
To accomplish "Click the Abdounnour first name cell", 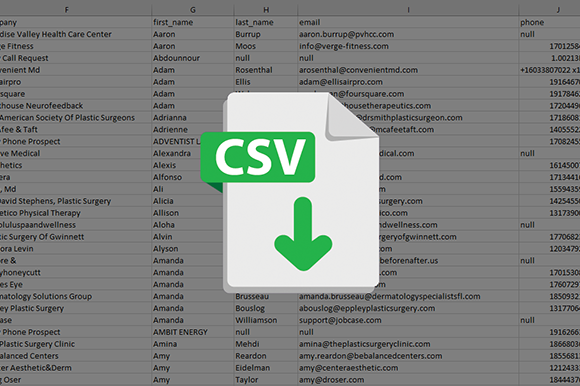I will tap(193, 58).
